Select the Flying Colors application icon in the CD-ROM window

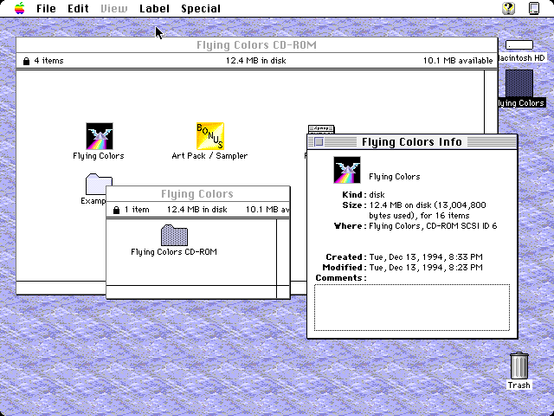tap(100, 136)
